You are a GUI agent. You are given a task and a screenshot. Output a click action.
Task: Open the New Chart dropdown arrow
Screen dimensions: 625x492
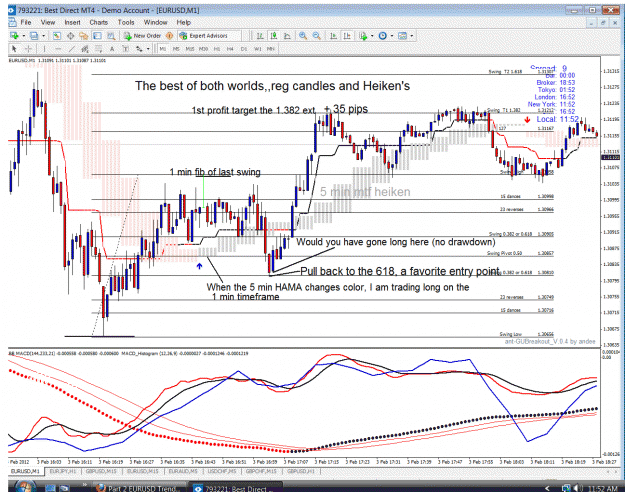(24, 36)
